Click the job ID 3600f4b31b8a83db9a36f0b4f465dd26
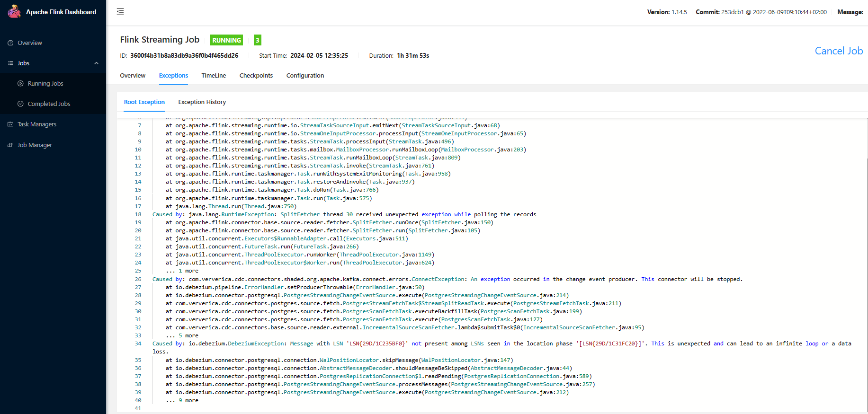Screen dimensions: 868x414 tap(184, 55)
